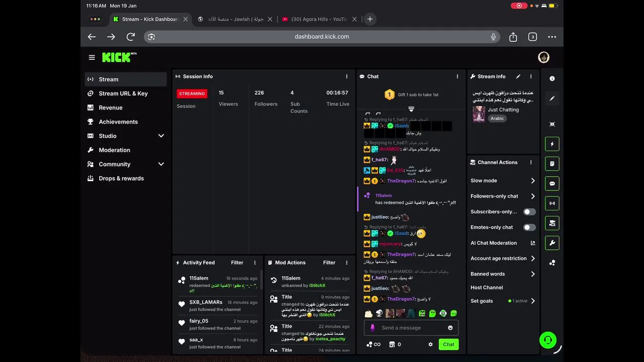The width and height of the screenshot is (644, 362).
Task: Click the purple microphone icon in message box
Action: point(372,328)
